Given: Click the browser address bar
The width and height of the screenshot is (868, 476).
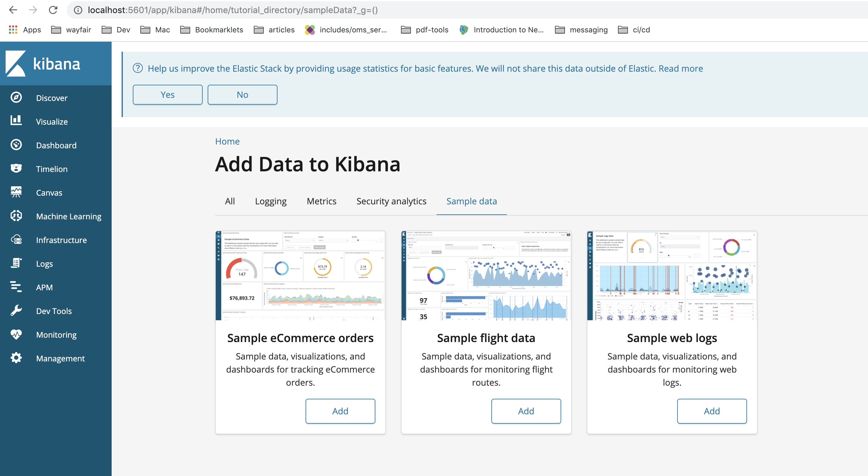Looking at the screenshot, I should (404, 10).
